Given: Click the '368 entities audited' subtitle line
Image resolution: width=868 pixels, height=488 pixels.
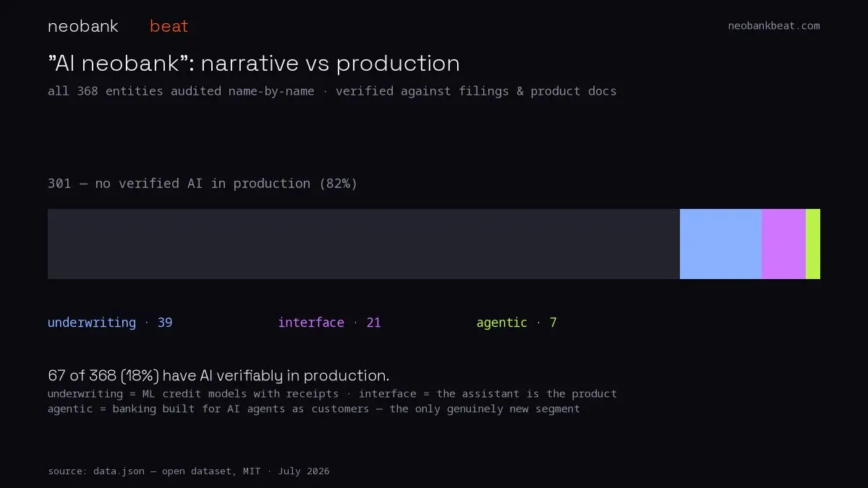Looking at the screenshot, I should [332, 91].
